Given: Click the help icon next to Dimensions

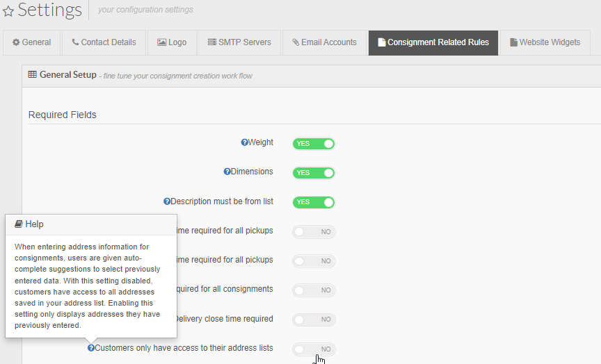Looking at the screenshot, I should (x=227, y=172).
